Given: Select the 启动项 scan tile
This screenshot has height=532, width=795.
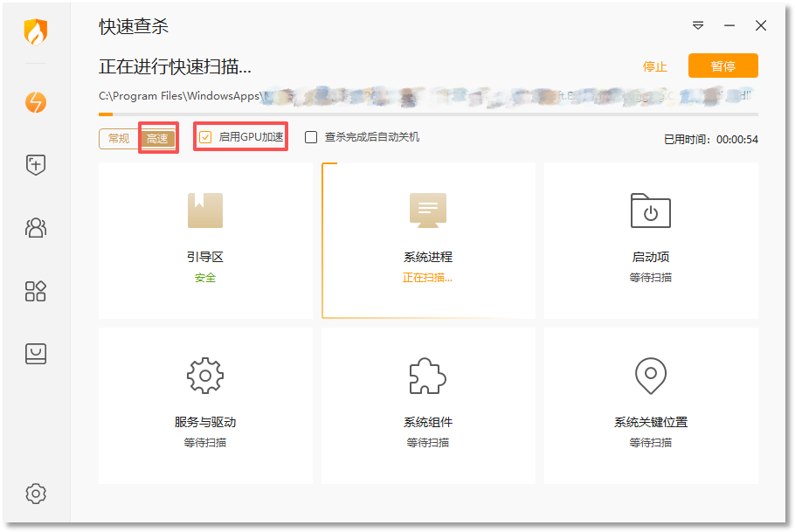Looking at the screenshot, I should click(651, 240).
